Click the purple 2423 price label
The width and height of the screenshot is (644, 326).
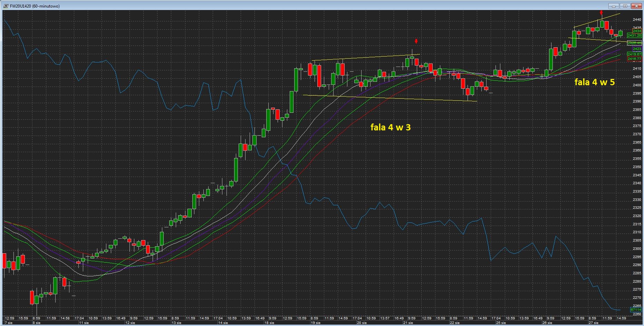637,49
